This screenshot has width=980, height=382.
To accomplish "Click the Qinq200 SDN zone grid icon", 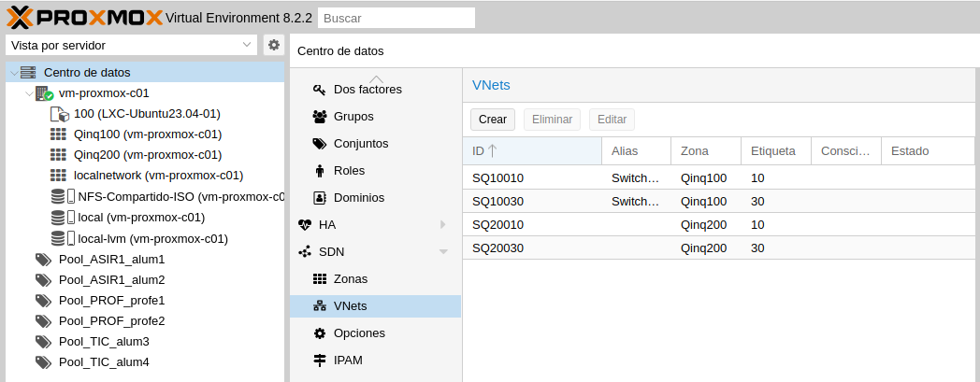I will 58,155.
